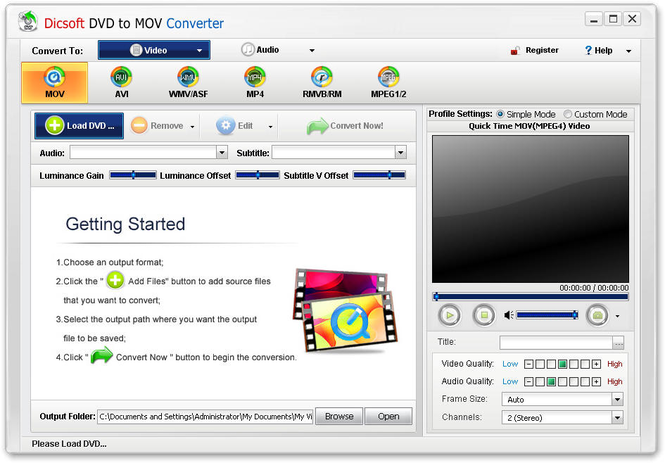Screen dimensions: 665x463
Task: Select Simple Mode radio button
Action: click(x=500, y=114)
